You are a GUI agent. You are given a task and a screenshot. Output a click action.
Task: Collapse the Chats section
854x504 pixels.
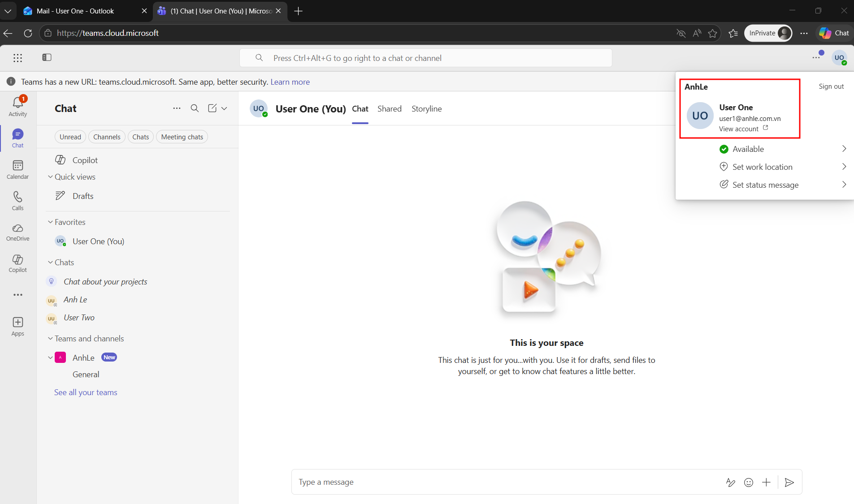[50, 263]
